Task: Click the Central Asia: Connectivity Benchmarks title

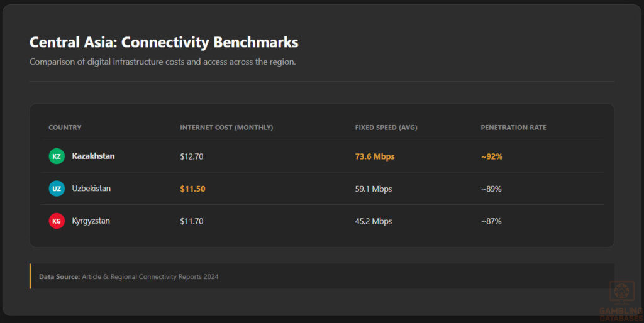Action: pyautogui.click(x=164, y=43)
